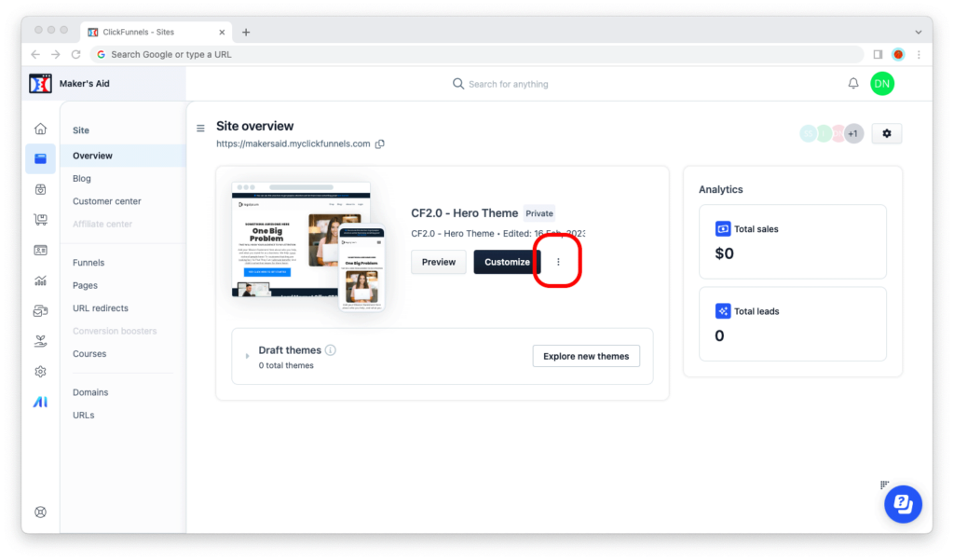Click the CF2.0 - Hero Theme title

(x=464, y=213)
